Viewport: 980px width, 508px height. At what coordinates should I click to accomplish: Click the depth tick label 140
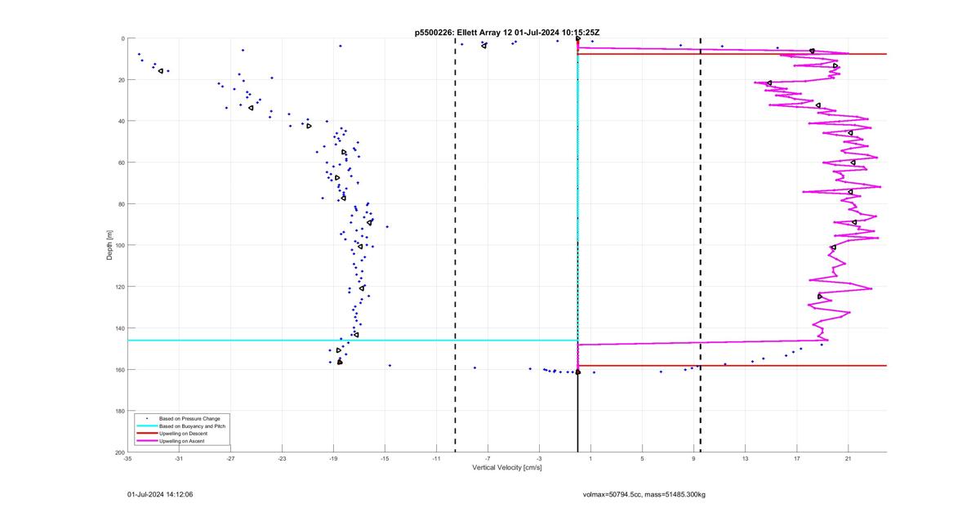point(119,328)
